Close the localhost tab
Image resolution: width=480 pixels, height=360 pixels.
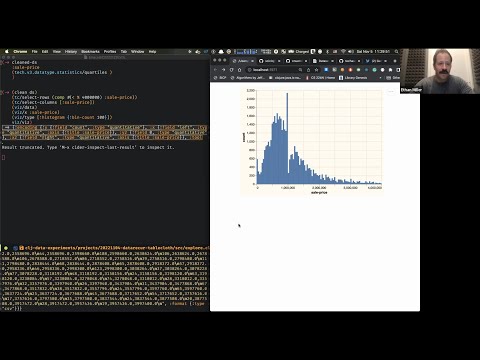pyautogui.click(x=252, y=61)
